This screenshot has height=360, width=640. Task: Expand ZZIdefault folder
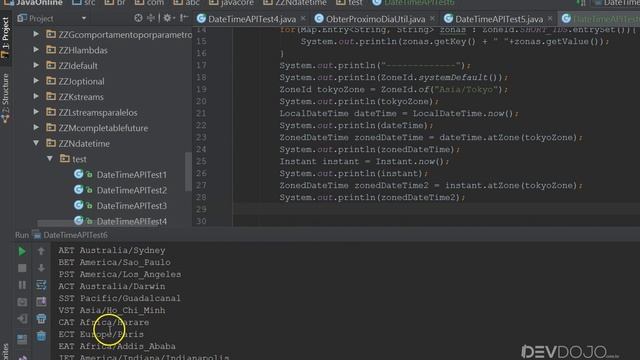pyautogui.click(x=36, y=65)
